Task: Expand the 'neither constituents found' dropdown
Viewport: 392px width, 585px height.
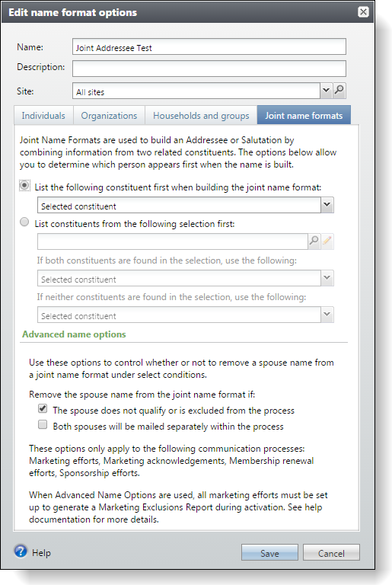Action: point(327,315)
